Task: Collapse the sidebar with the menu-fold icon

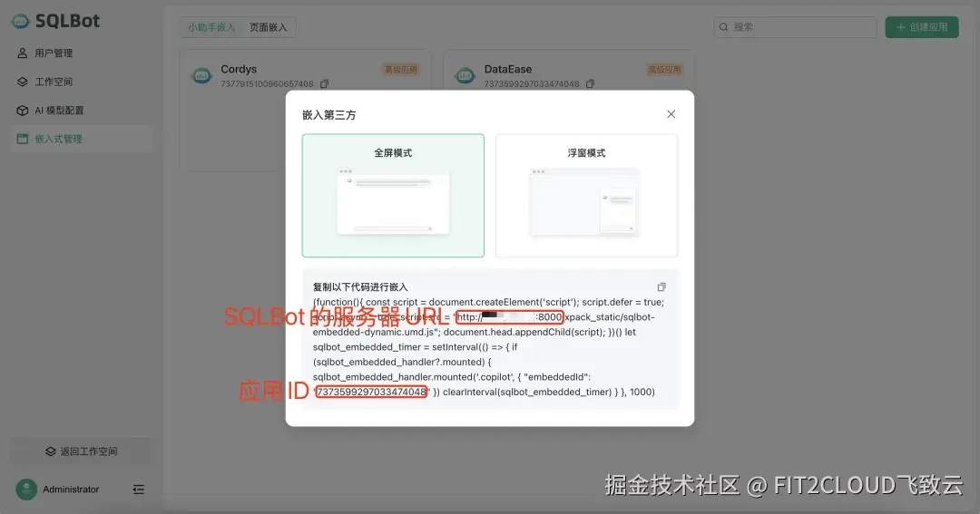Action: click(139, 490)
